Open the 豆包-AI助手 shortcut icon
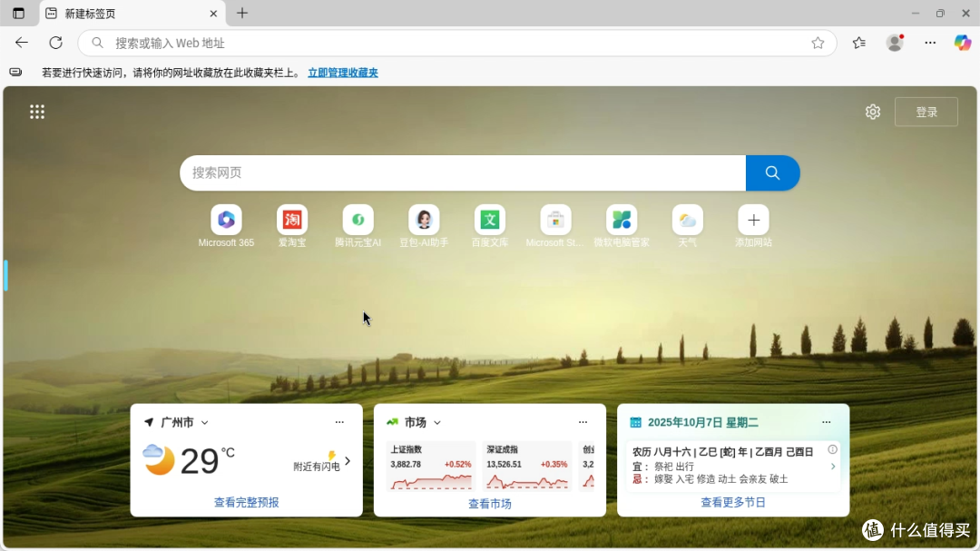The width and height of the screenshot is (980, 551). [424, 220]
